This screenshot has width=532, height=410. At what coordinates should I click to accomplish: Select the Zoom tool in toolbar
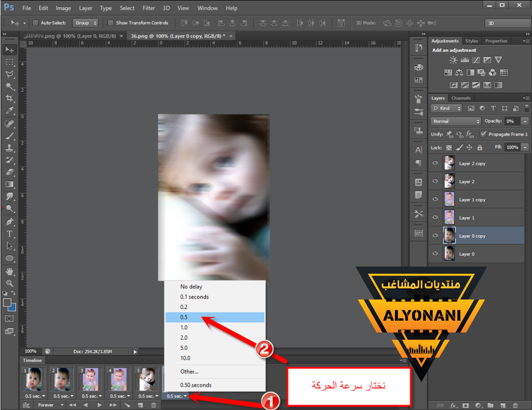pyautogui.click(x=9, y=283)
